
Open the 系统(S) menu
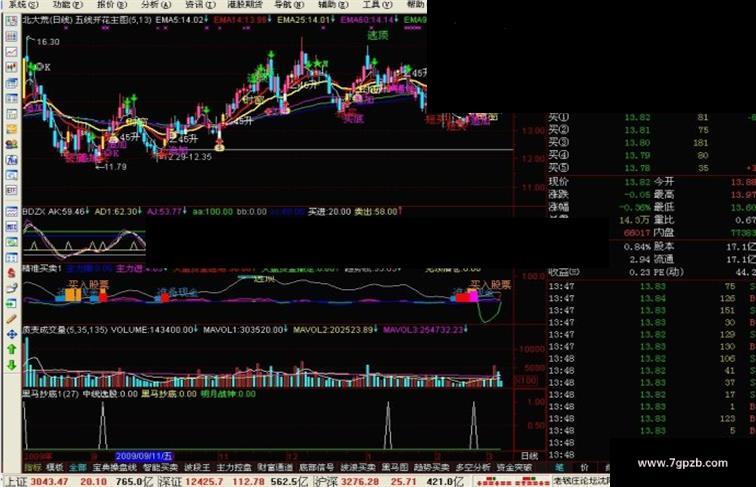[x=23, y=4]
